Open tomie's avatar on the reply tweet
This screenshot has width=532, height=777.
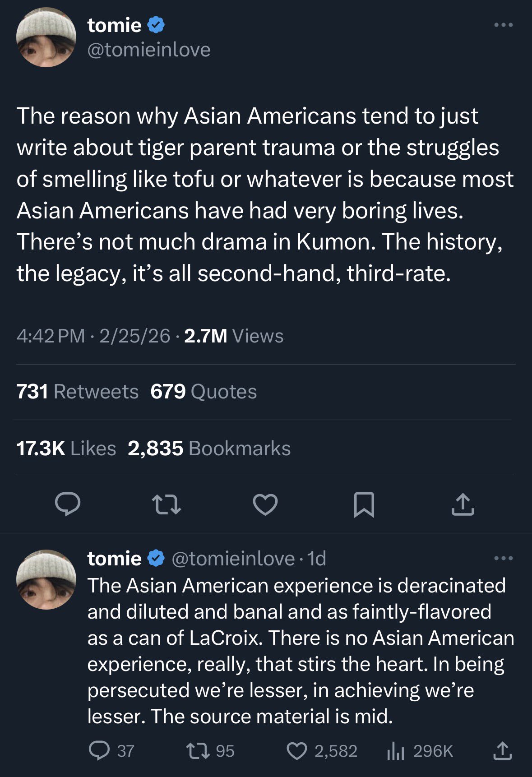tap(46, 579)
